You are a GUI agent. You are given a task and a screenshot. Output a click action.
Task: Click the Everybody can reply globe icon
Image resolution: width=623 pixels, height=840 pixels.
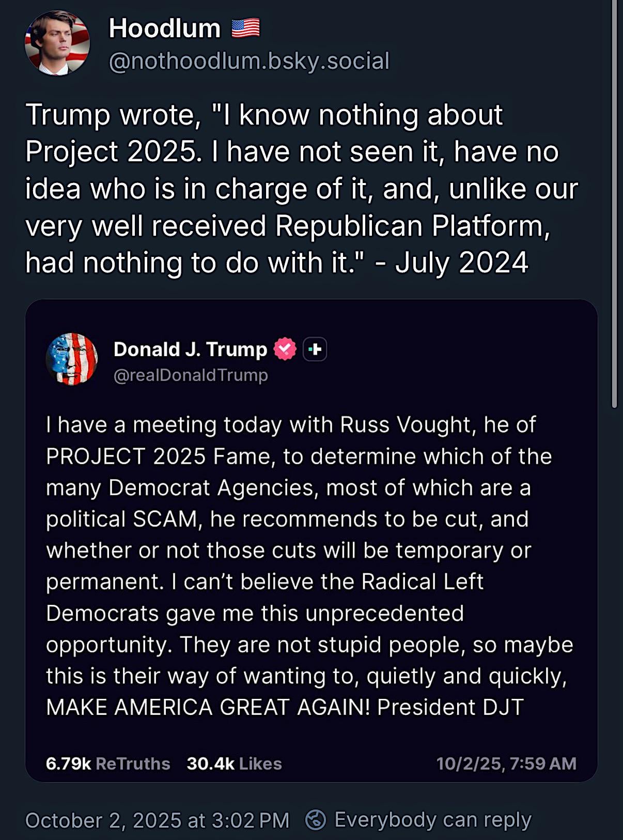point(316,819)
